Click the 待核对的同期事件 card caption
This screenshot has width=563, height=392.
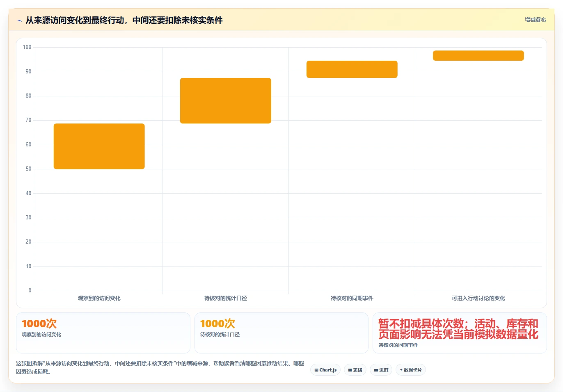(x=398, y=345)
